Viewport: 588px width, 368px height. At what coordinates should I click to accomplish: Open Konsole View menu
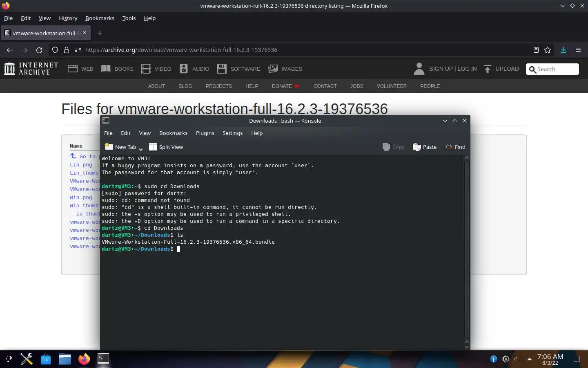[x=145, y=133]
